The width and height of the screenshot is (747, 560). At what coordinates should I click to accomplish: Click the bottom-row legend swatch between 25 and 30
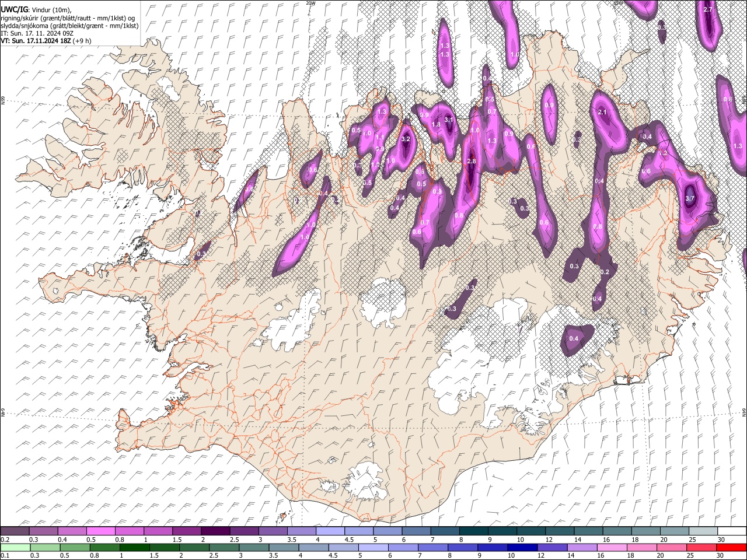click(702, 547)
